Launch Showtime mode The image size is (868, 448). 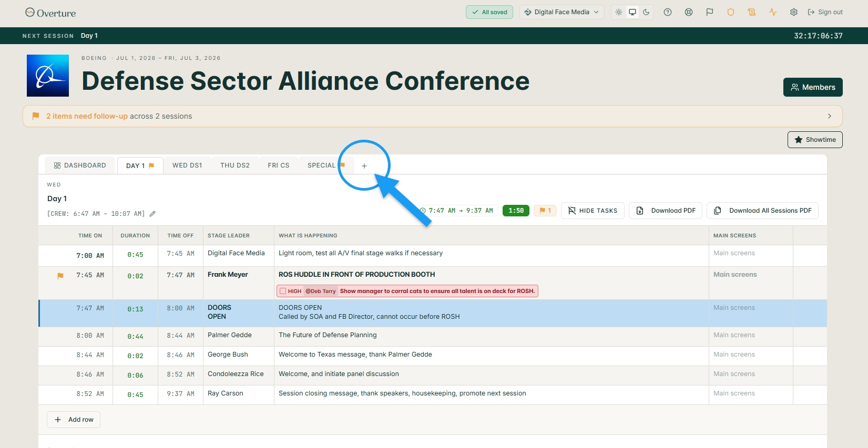click(815, 140)
